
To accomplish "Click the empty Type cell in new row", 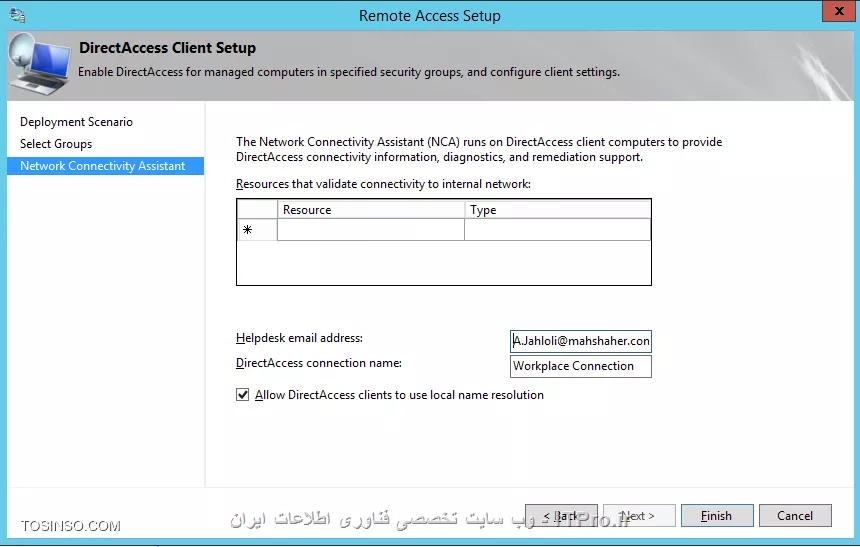I will pyautogui.click(x=557, y=230).
